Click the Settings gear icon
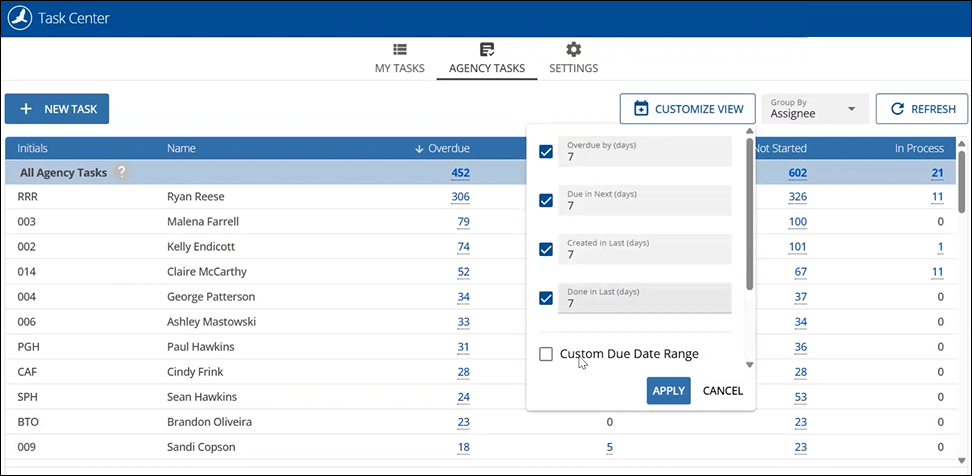 (x=573, y=50)
